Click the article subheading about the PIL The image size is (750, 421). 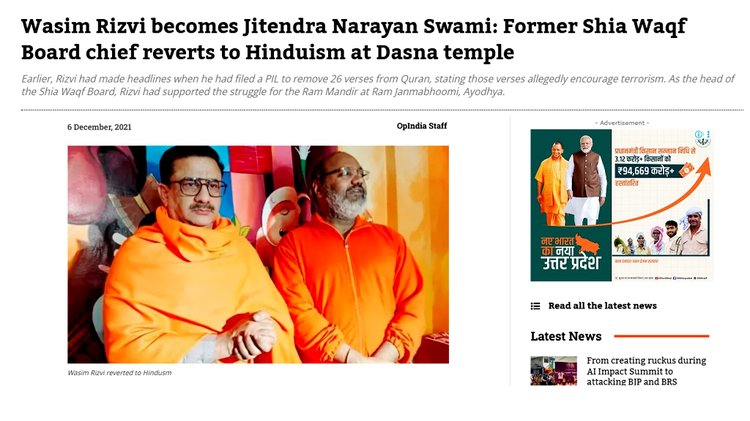tap(378, 85)
